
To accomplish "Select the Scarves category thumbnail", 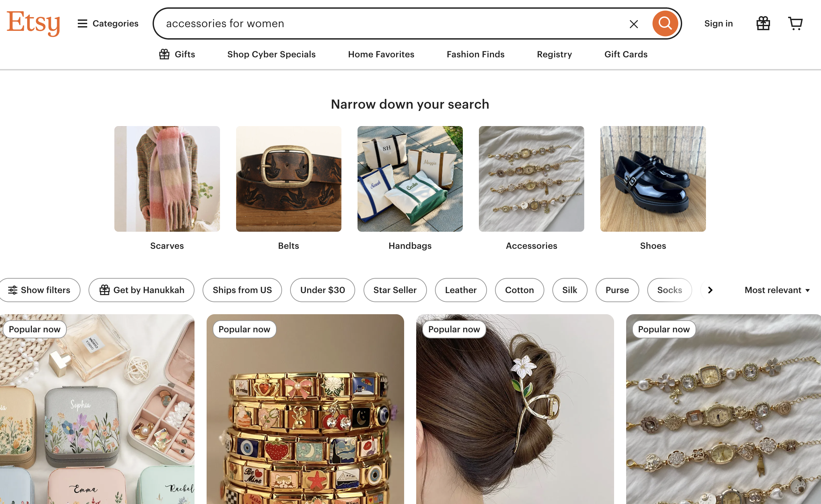I will [167, 179].
